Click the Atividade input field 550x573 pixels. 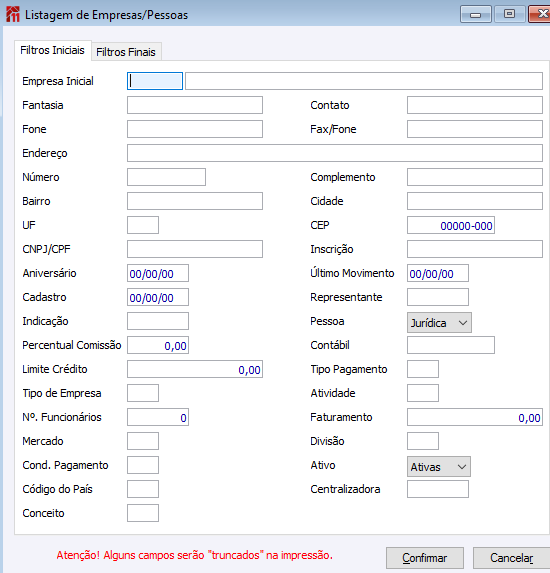tap(423, 393)
